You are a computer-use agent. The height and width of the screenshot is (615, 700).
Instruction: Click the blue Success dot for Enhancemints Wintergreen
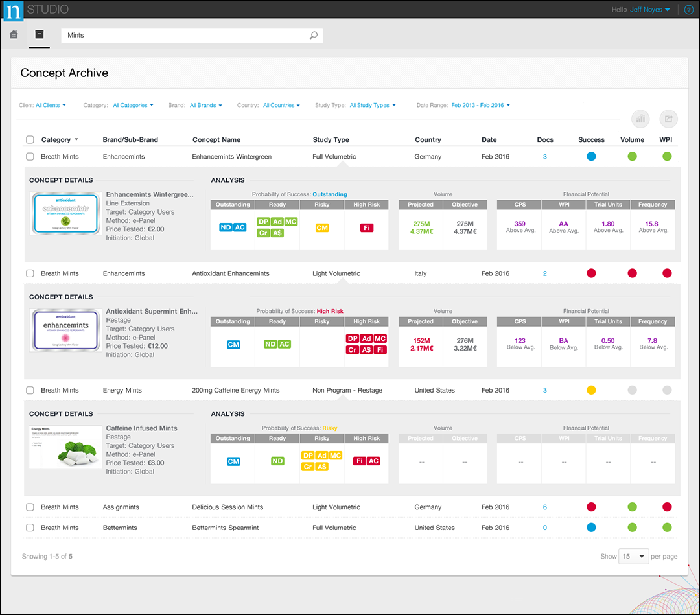591,156
